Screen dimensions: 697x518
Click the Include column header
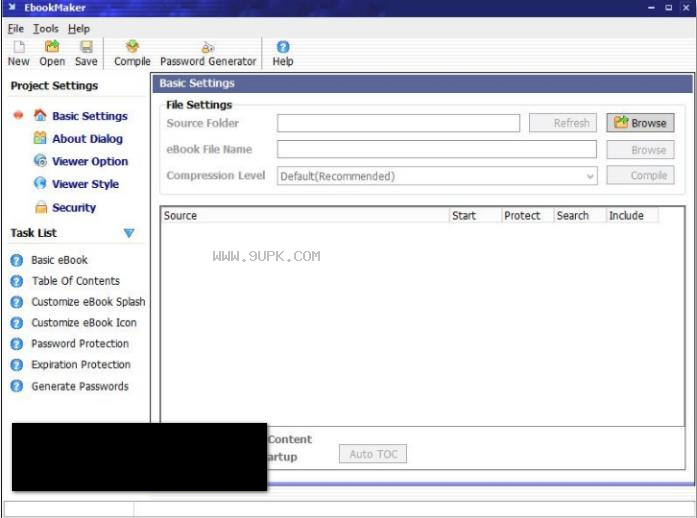pos(632,216)
